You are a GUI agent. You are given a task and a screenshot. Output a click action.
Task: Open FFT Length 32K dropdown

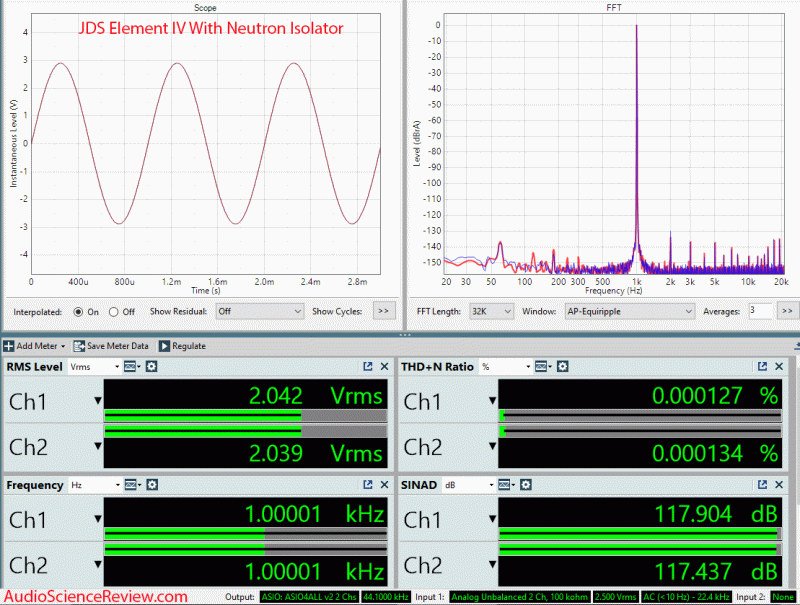click(x=491, y=311)
